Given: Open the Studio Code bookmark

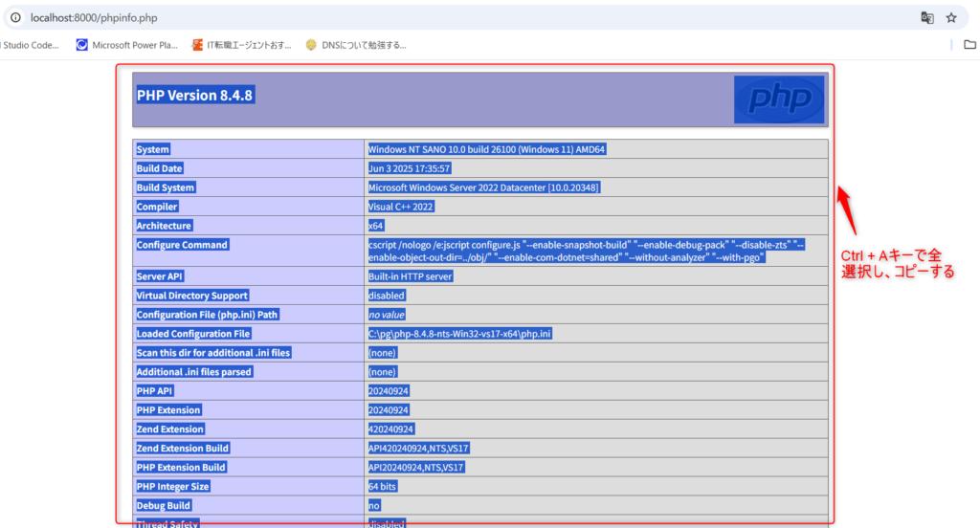Looking at the screenshot, I should click(x=30, y=45).
